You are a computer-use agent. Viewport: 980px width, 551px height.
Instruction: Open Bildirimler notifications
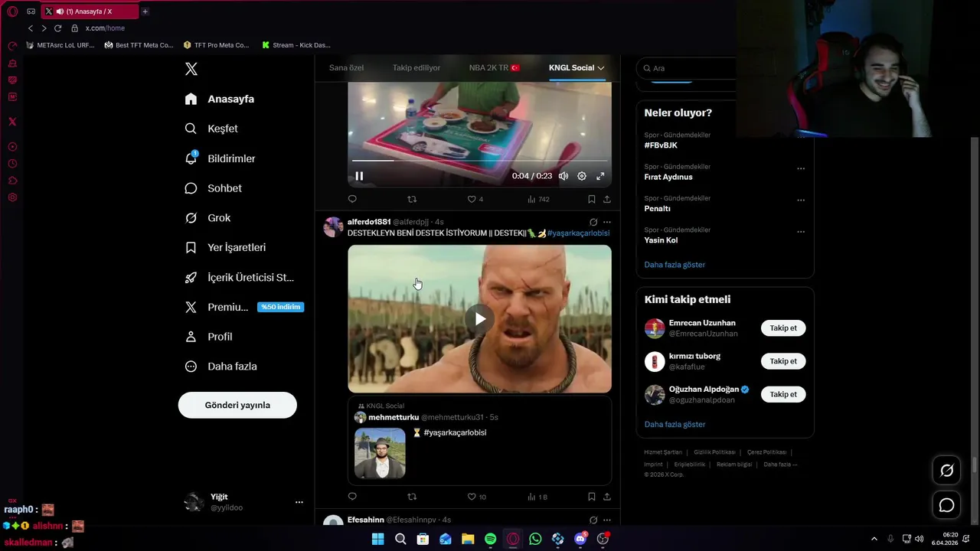[220, 158]
